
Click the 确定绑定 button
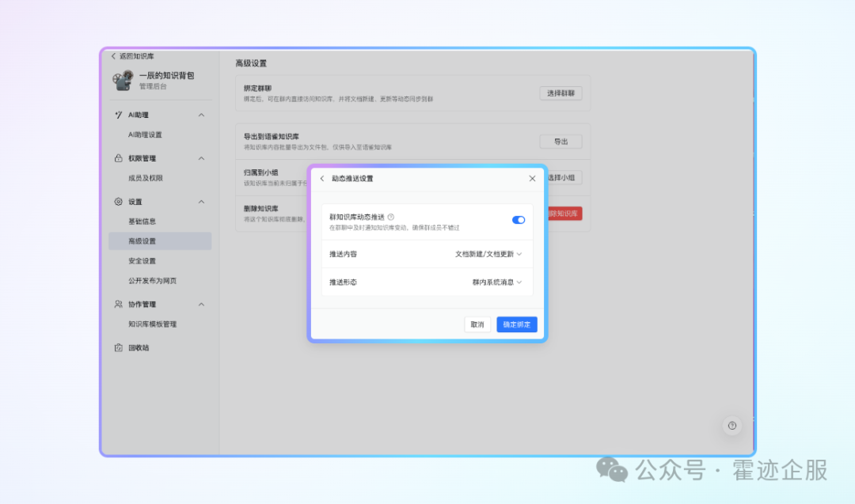pos(516,324)
